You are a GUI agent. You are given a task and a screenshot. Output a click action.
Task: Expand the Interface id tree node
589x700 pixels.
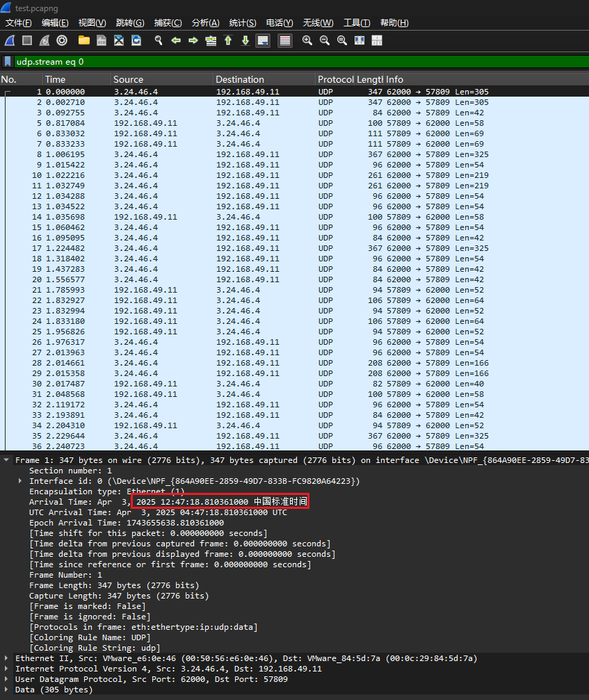(x=20, y=481)
